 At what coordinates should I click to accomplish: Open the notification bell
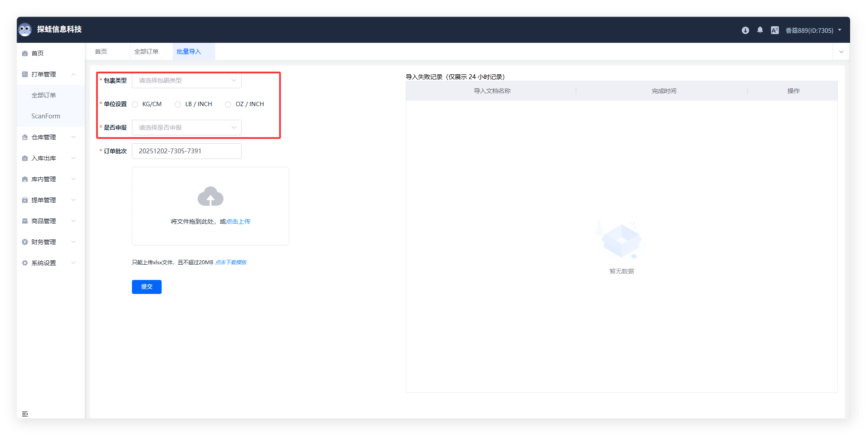click(760, 30)
